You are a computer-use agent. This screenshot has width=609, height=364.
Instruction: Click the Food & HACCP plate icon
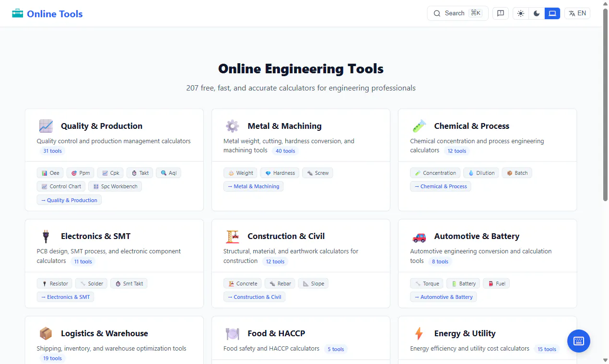pos(233,333)
